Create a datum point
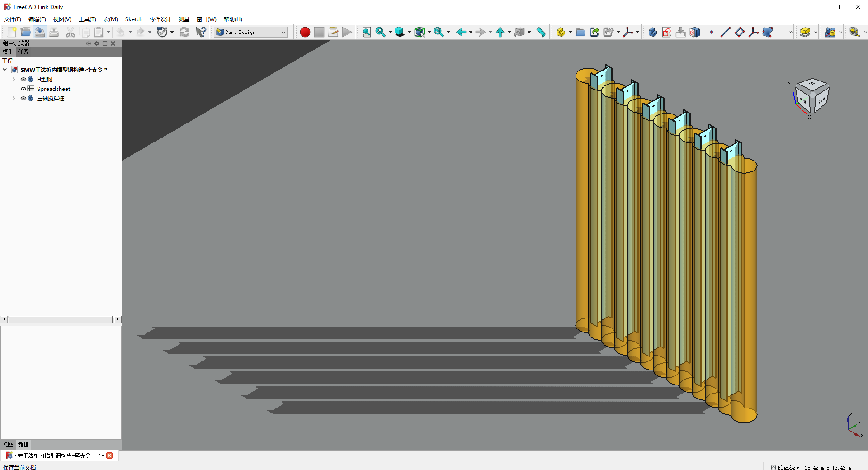The image size is (868, 470). [712, 32]
